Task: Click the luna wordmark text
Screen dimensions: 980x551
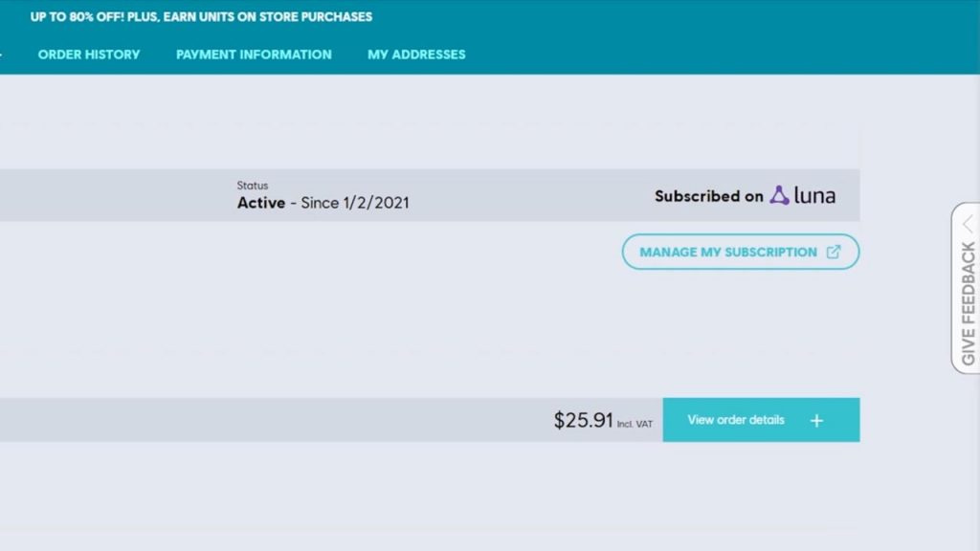Action: pyautogui.click(x=814, y=195)
